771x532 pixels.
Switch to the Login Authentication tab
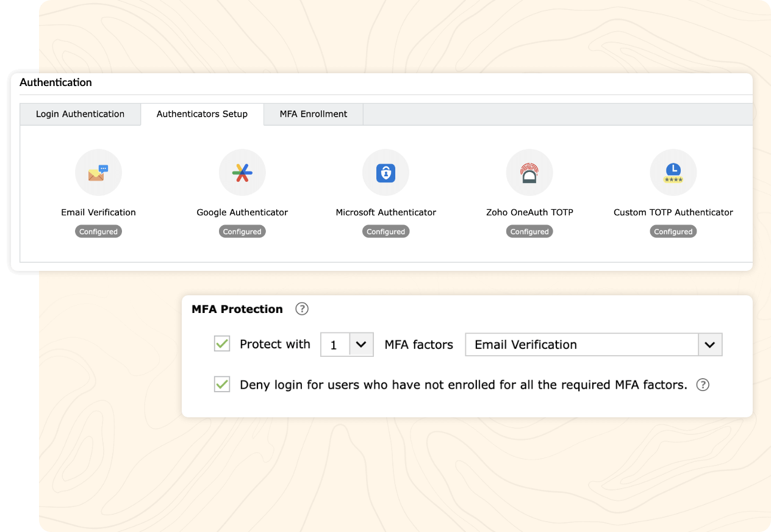click(x=80, y=114)
